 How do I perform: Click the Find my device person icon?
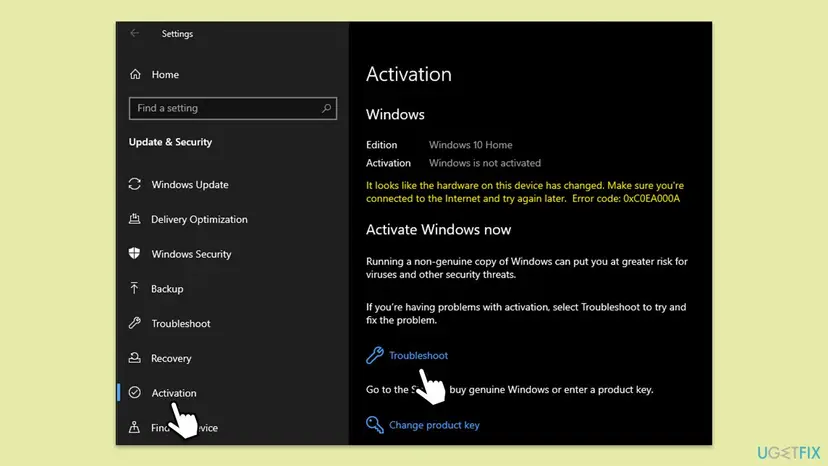[135, 427]
